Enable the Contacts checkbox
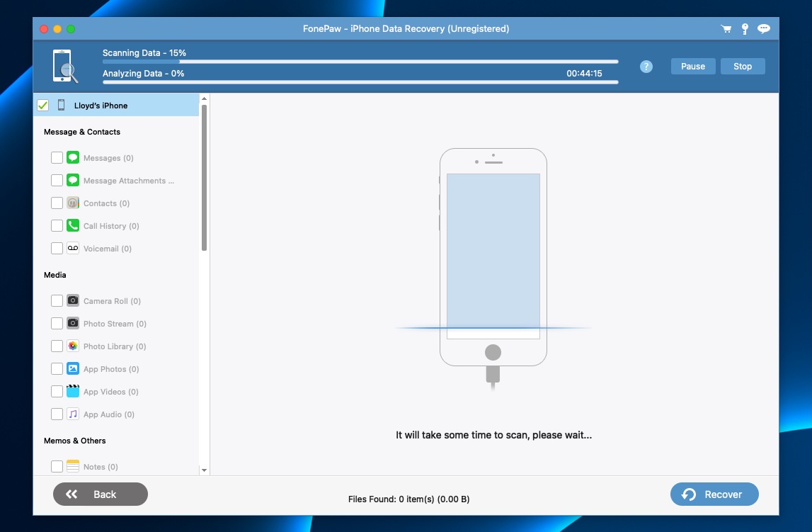This screenshot has height=532, width=812. point(57,203)
